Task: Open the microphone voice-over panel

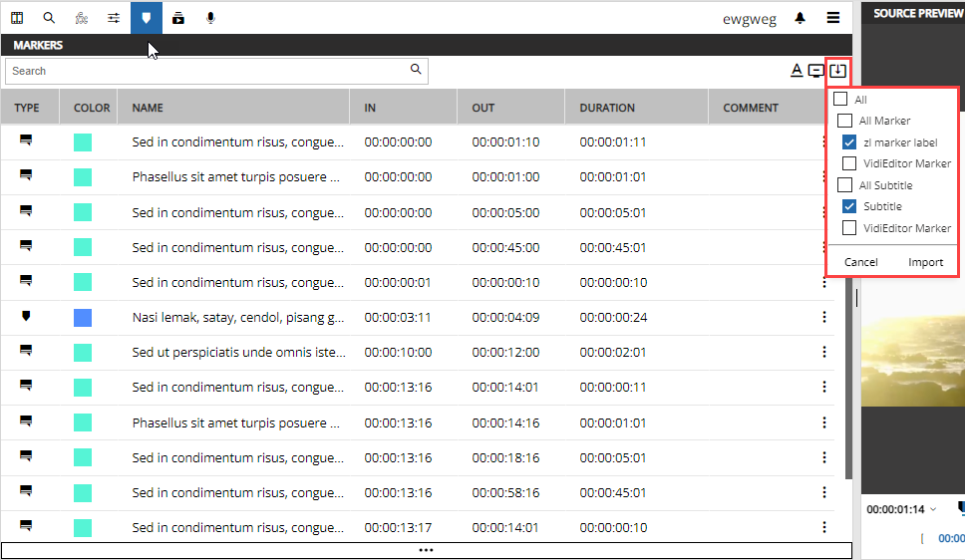Action: pos(210,18)
